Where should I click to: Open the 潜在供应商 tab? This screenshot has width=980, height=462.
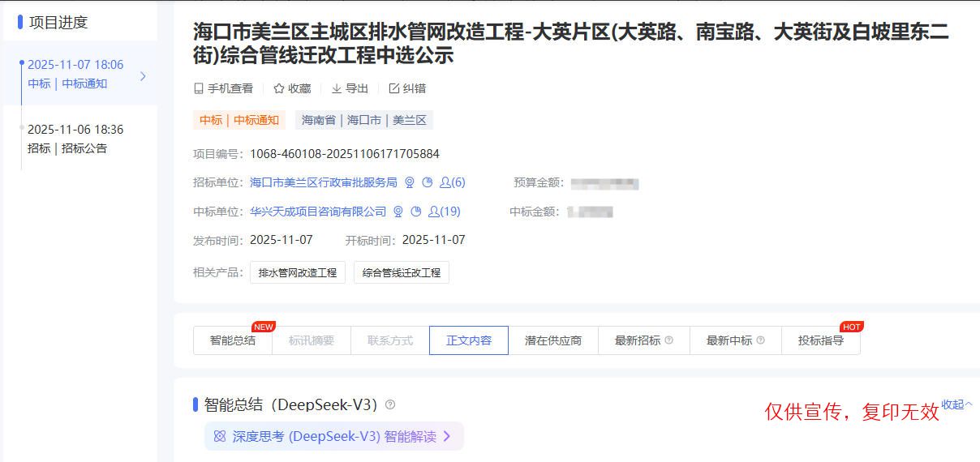pos(553,340)
